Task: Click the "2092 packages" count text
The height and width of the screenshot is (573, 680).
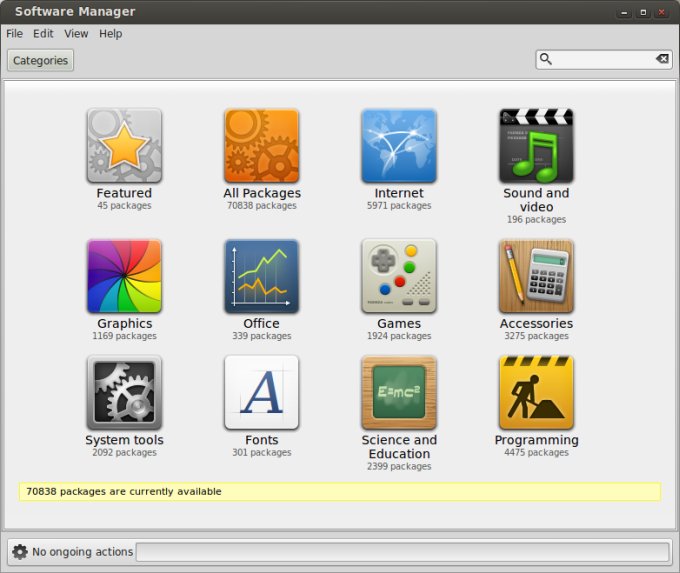Action: (124, 452)
